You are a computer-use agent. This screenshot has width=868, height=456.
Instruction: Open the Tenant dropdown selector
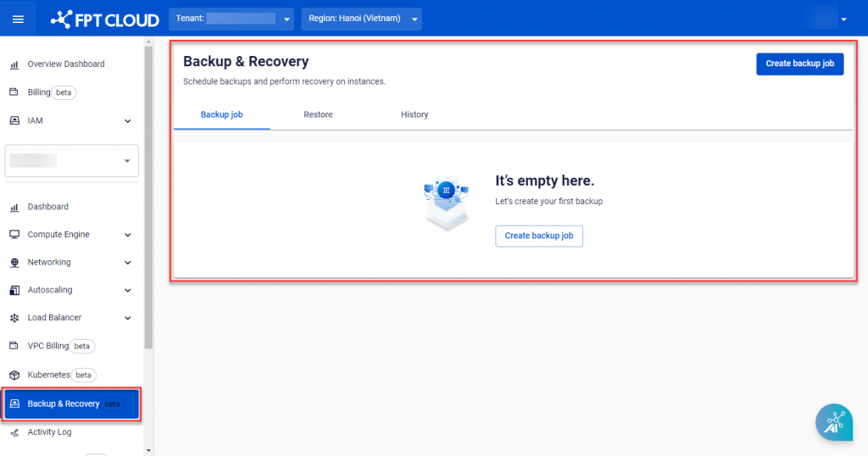tap(232, 19)
